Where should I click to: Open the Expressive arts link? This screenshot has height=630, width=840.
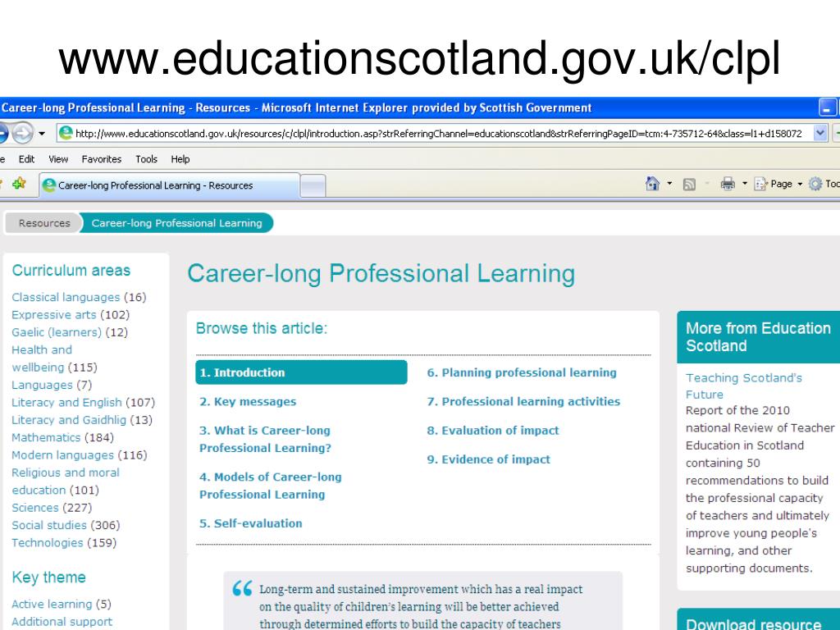[54, 315]
